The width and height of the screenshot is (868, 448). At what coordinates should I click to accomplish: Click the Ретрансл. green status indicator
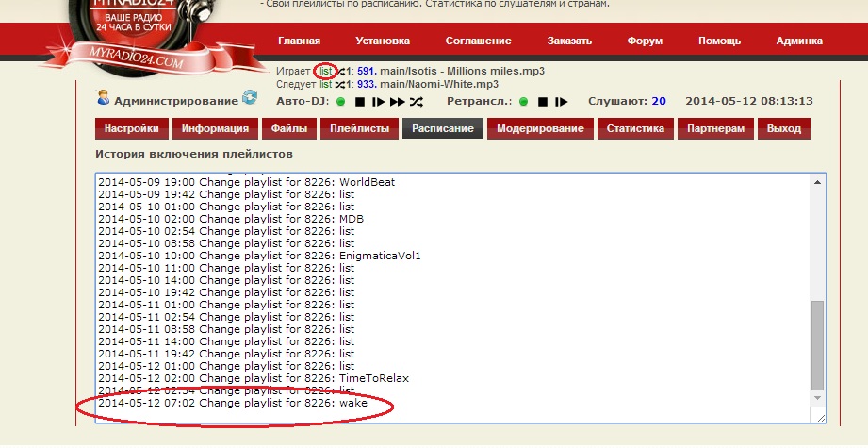point(525,101)
